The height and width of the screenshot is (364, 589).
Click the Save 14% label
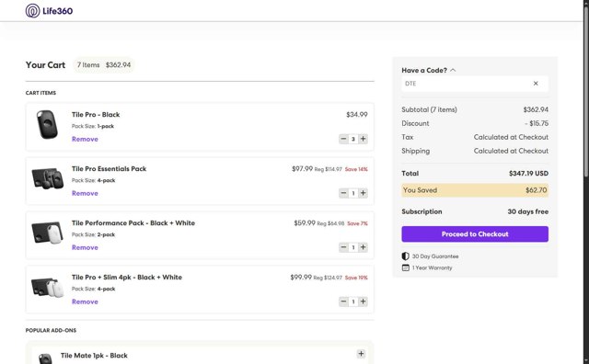coord(356,169)
